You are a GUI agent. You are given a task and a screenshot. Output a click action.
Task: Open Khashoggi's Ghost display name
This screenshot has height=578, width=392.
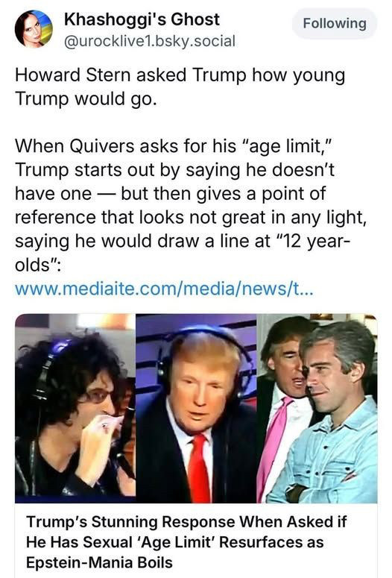click(142, 19)
